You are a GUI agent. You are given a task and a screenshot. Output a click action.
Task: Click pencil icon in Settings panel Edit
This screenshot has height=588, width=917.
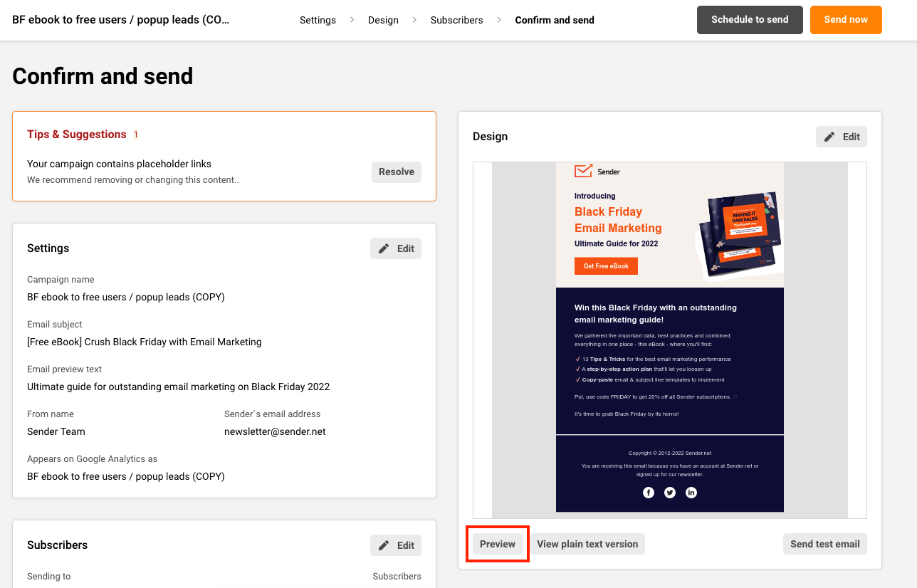tap(384, 248)
